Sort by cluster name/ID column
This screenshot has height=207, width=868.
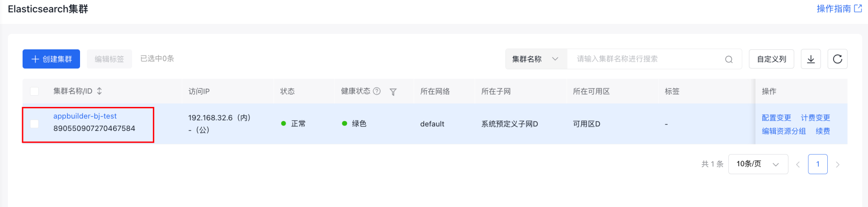pos(99,91)
